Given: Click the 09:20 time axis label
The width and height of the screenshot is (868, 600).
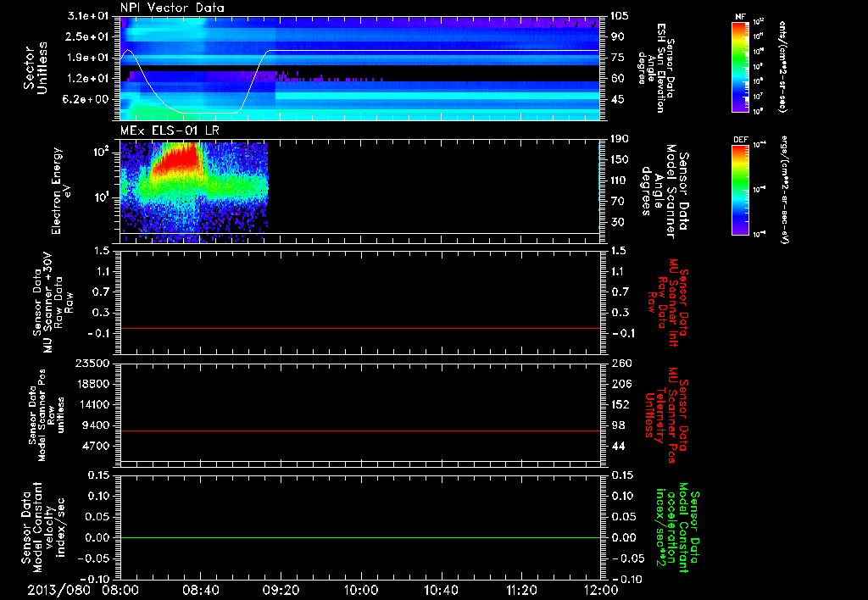Looking at the screenshot, I should click(x=281, y=589).
